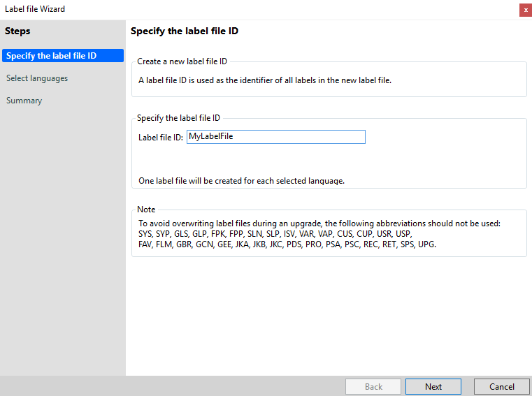This screenshot has height=396, width=532.
Task: Click the abbreviation line starting with 'FAV, FLM, GBR'
Action: coord(287,244)
